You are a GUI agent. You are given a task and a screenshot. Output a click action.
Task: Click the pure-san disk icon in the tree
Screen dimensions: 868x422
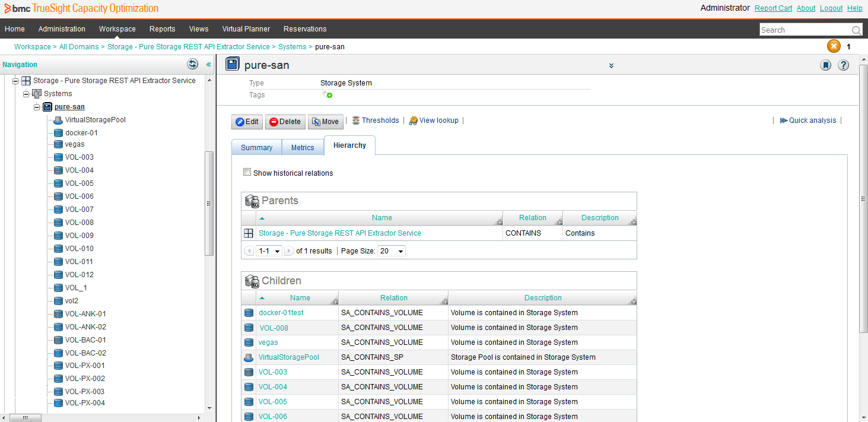click(x=47, y=107)
